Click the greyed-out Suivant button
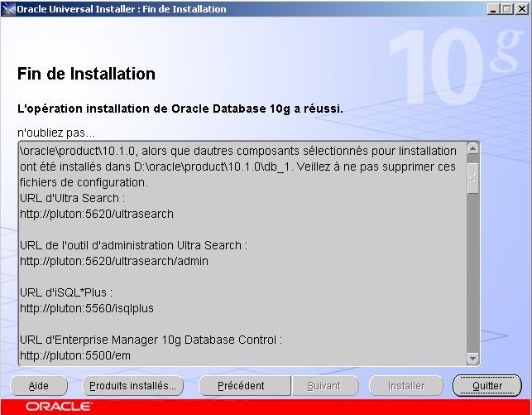This screenshot has height=415, width=532. tap(323, 386)
